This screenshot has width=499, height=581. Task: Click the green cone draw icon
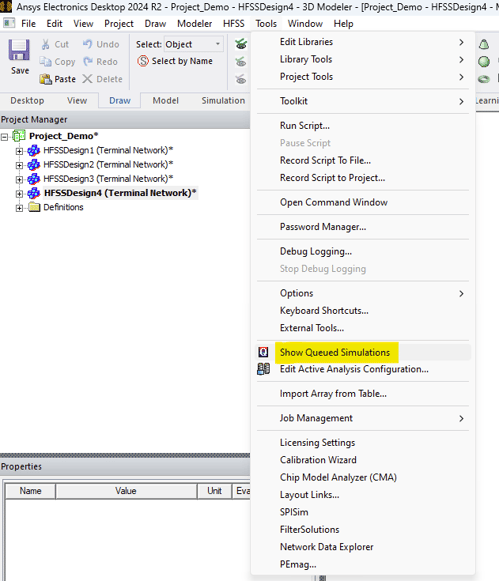tap(484, 44)
